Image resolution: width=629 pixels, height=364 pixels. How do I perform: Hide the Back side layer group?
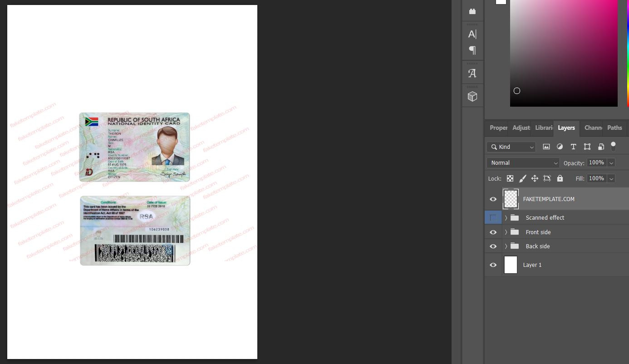click(x=493, y=246)
